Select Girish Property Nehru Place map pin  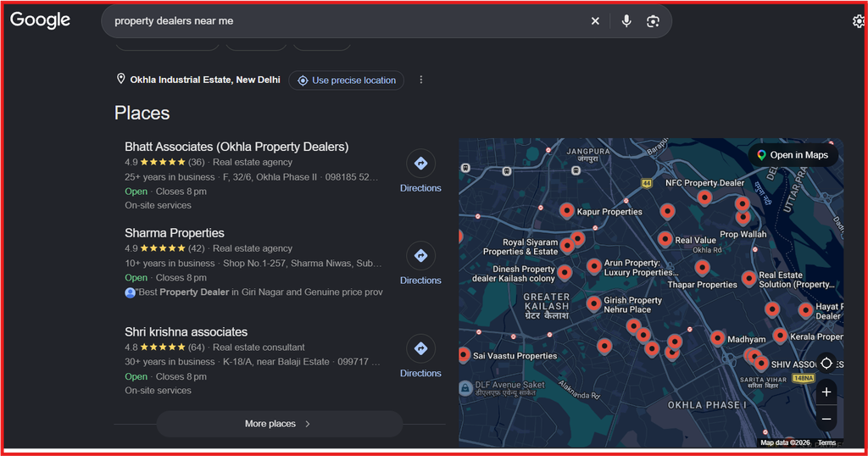[x=593, y=303]
